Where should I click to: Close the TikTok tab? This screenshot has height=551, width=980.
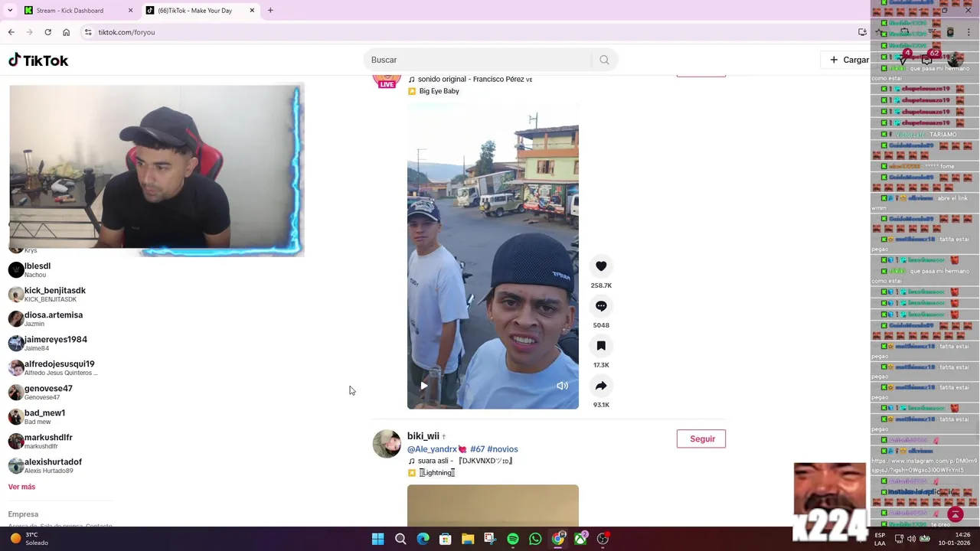point(252,11)
